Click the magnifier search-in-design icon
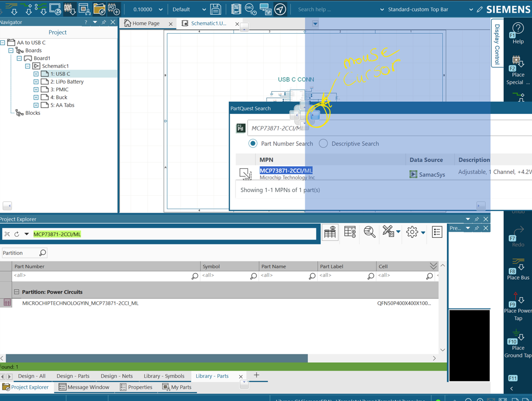Image resolution: width=532 pixels, height=401 pixels. pos(369,232)
